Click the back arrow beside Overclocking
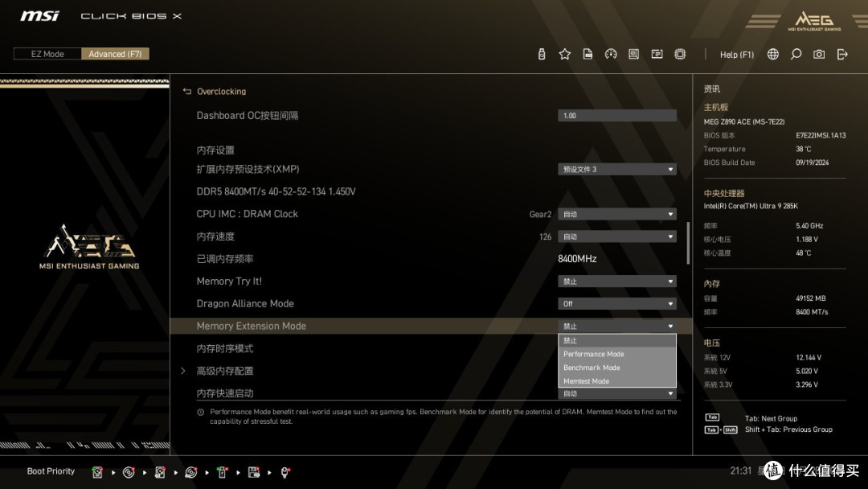The image size is (868, 489). click(x=187, y=91)
